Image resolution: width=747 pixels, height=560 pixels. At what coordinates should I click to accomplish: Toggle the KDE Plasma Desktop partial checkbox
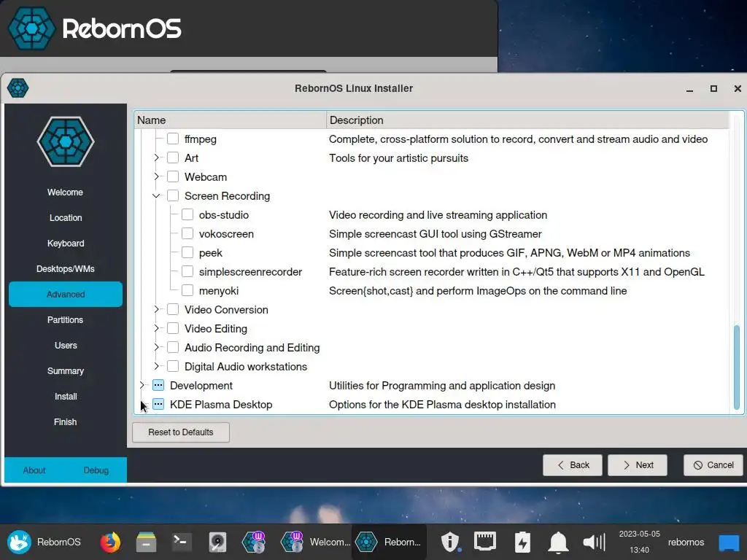158,404
